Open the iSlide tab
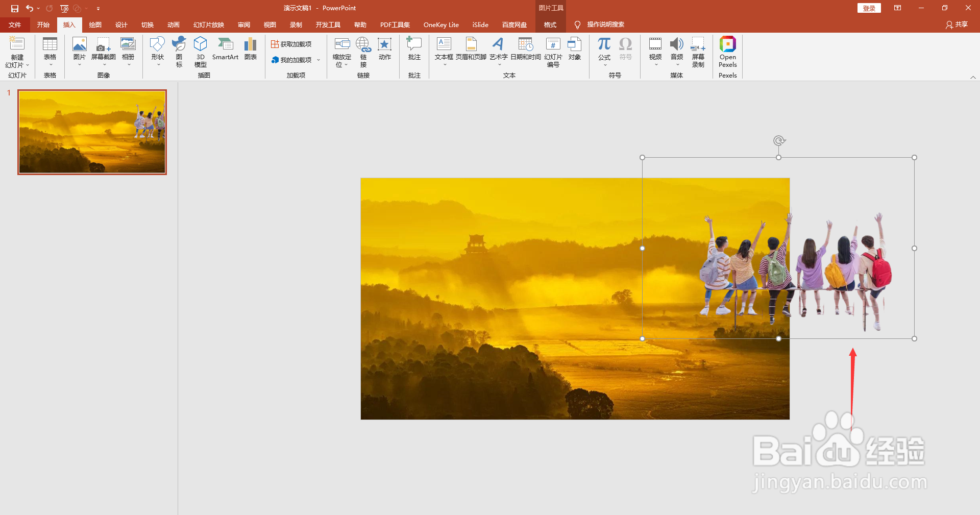This screenshot has width=980, height=515. (x=480, y=25)
